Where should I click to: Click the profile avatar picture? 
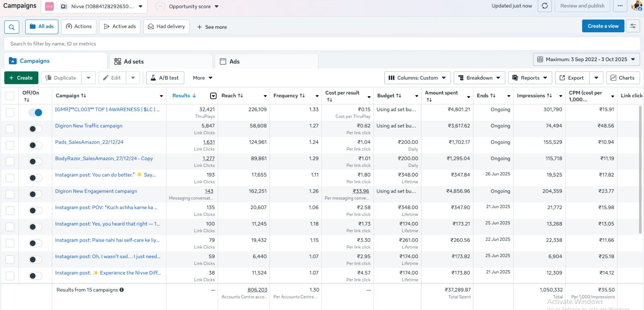pos(637,6)
